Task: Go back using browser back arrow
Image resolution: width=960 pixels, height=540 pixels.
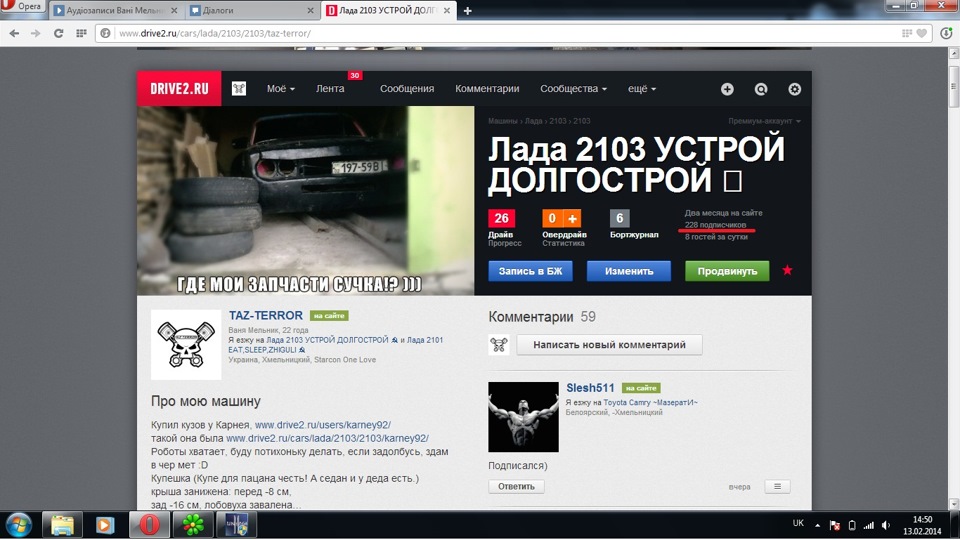Action: click(14, 33)
